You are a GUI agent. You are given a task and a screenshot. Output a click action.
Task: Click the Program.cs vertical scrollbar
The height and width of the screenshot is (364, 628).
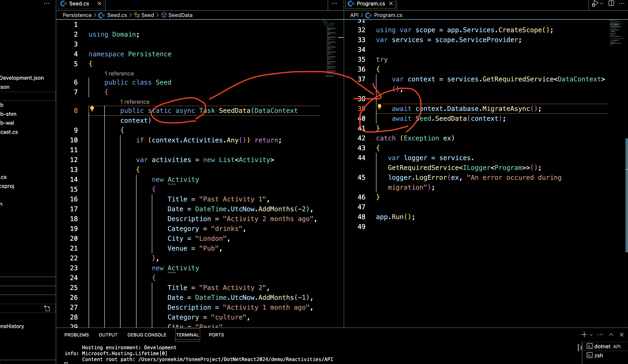(x=626, y=194)
